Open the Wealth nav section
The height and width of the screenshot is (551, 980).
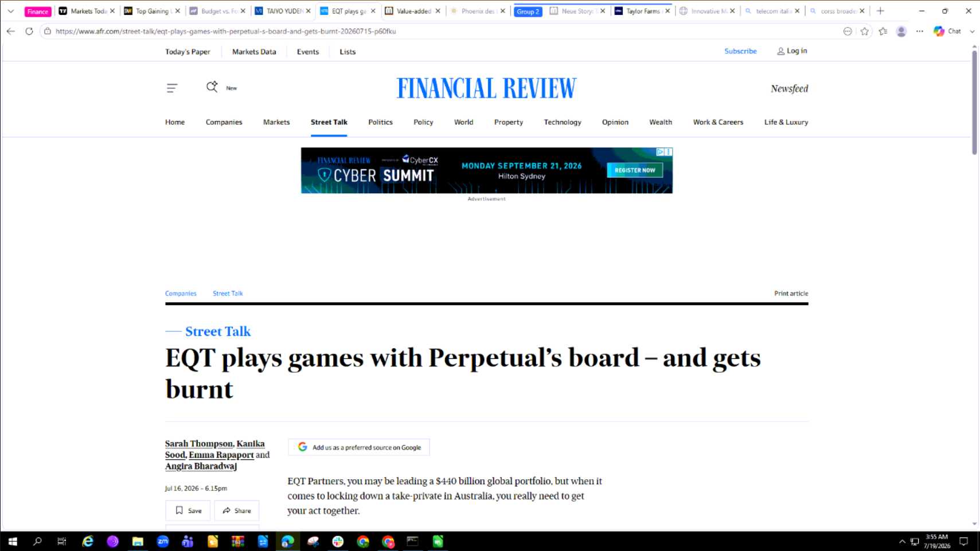point(661,122)
